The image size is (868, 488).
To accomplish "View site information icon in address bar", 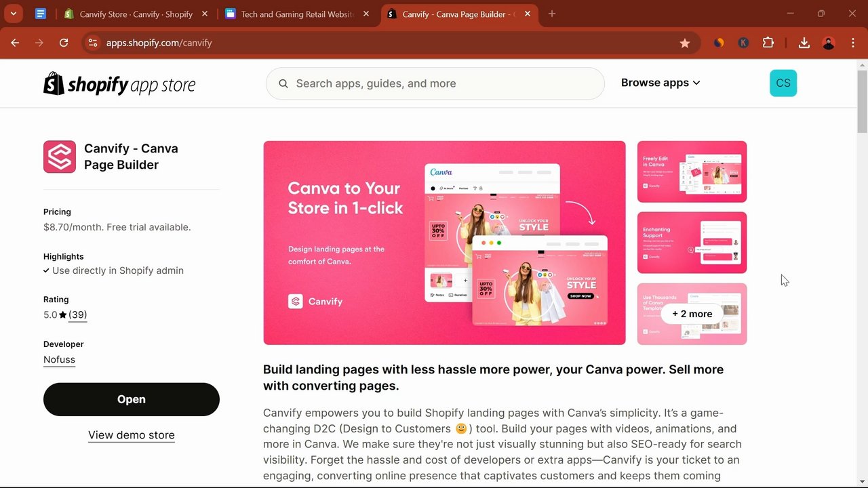I will (x=93, y=43).
